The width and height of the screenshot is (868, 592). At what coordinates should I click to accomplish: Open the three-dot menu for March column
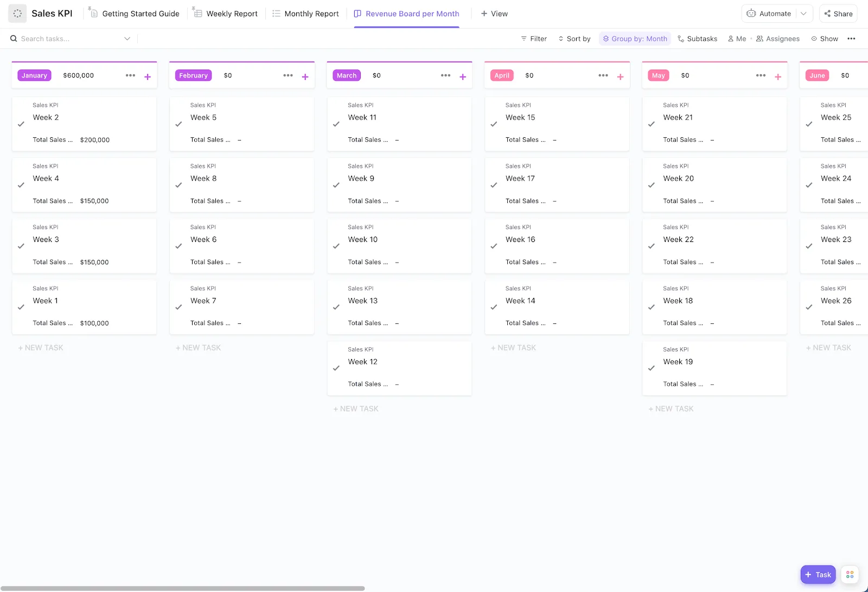click(445, 75)
